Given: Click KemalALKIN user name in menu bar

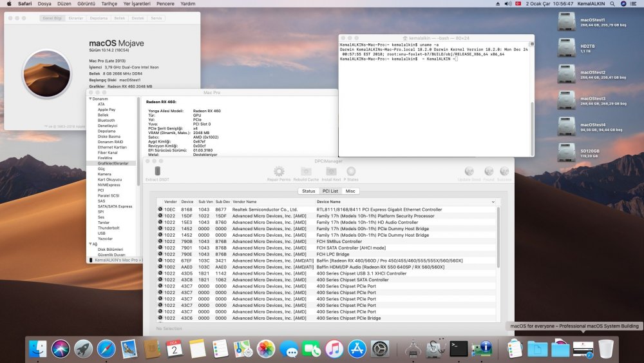Looking at the screenshot, I should pyautogui.click(x=591, y=4).
